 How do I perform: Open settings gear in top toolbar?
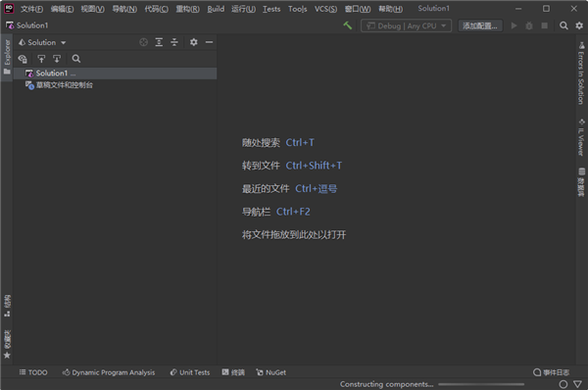[x=579, y=25]
